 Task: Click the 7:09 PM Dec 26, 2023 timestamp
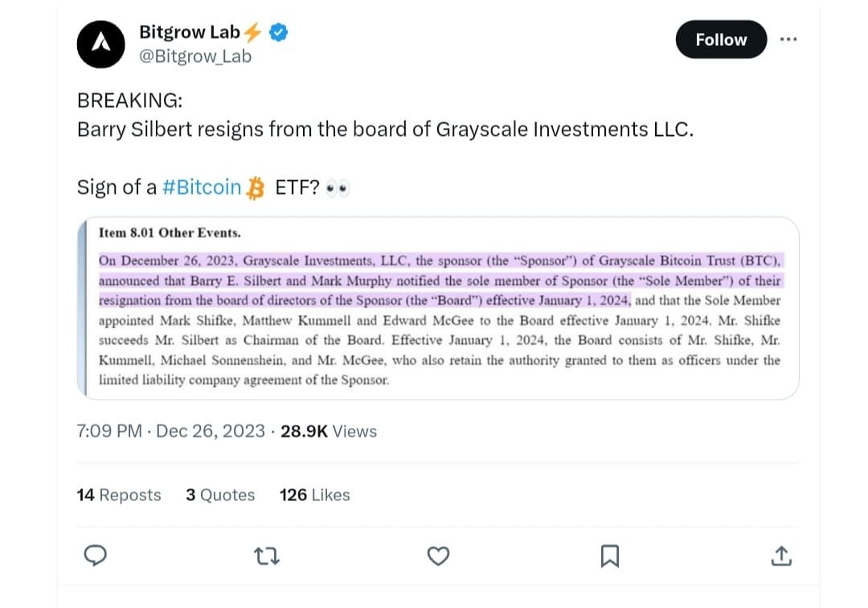click(170, 431)
